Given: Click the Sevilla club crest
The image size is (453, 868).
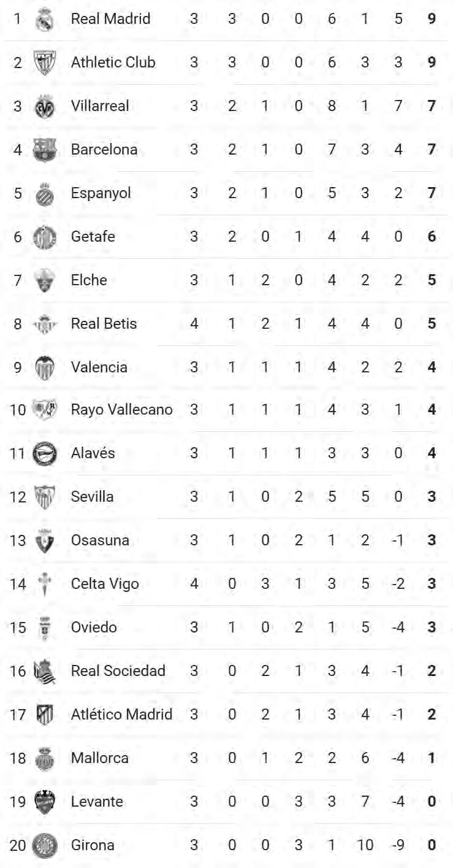Looking at the screenshot, I should (x=45, y=497).
